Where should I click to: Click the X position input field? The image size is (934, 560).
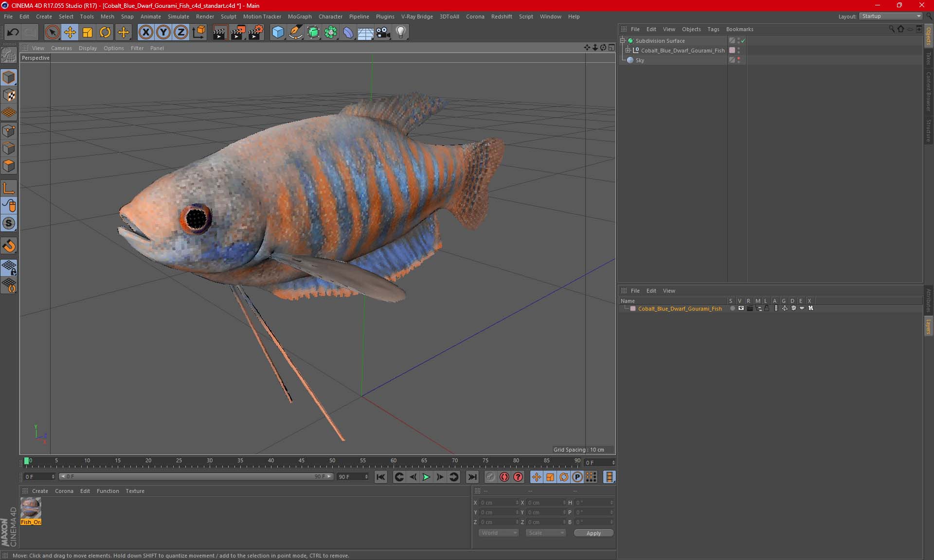(499, 503)
